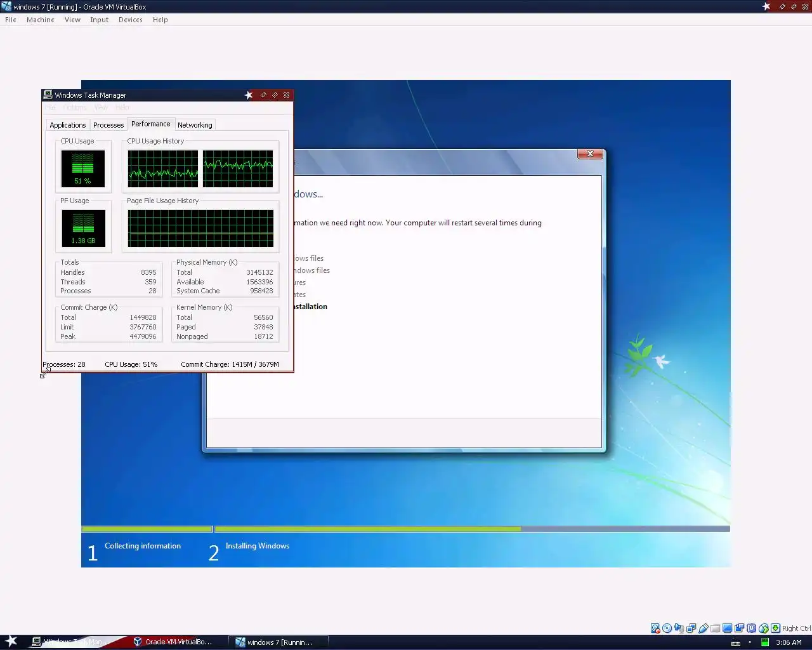Click the Windows install progress bar
This screenshot has width=812, height=650.
405,529
